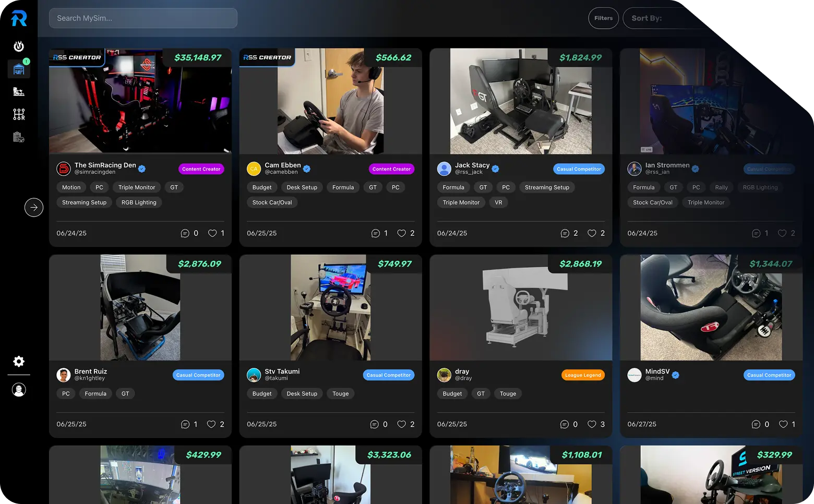Expand sidebar with the arrow circle button
Viewport: 814px width, 504px height.
click(34, 207)
